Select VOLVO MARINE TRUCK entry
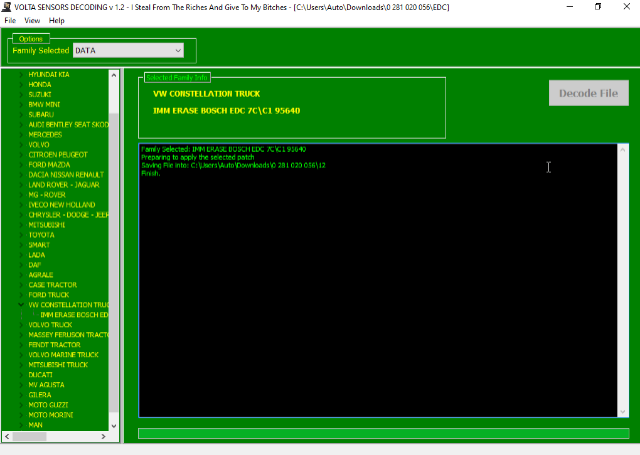This screenshot has width=640, height=455. point(63,355)
